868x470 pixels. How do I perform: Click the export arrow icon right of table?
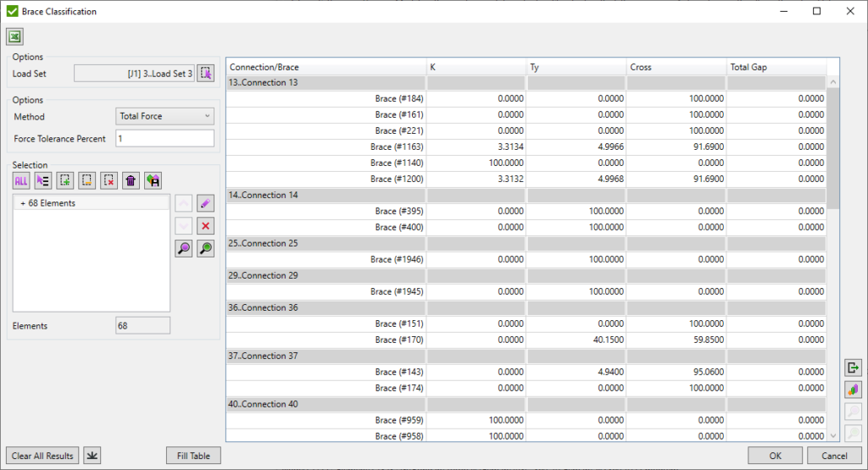pos(853,368)
